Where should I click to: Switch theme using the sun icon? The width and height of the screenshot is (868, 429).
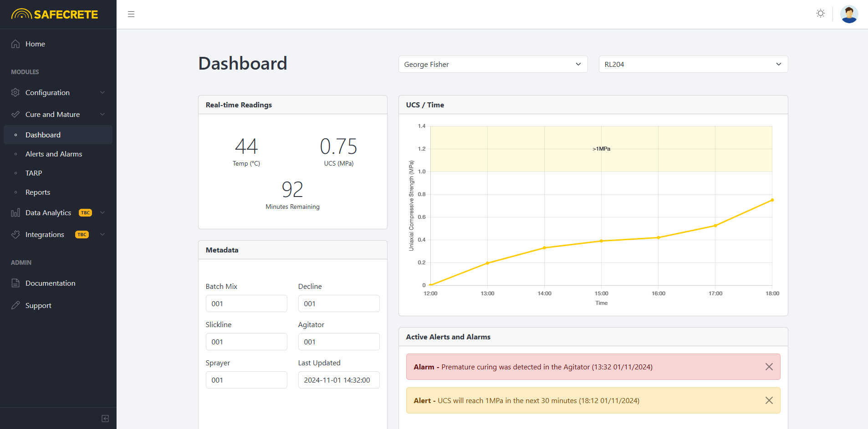820,14
